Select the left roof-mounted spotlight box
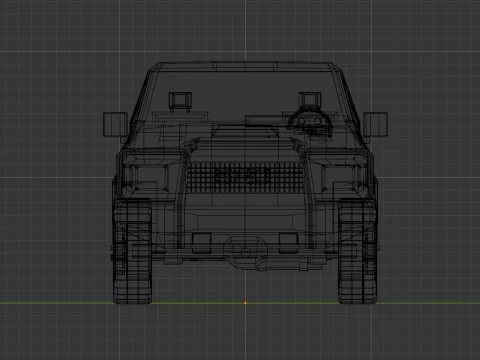Viewport: 480px width, 360px height. [x=180, y=100]
